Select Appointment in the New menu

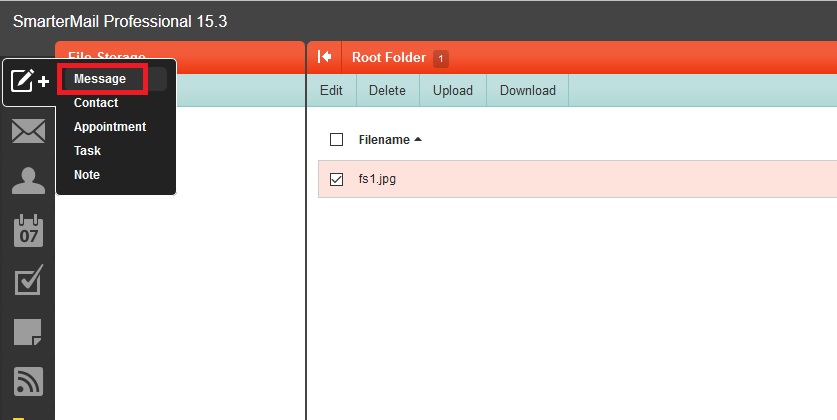pos(110,127)
